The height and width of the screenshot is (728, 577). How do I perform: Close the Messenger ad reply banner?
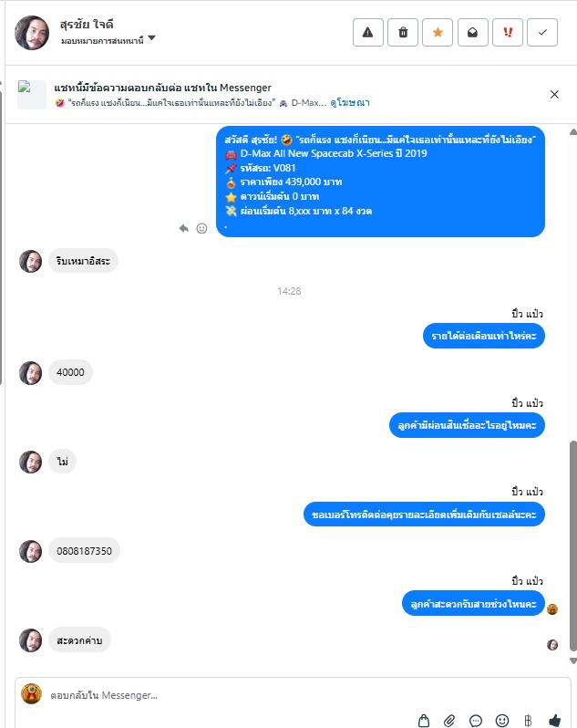click(x=554, y=94)
